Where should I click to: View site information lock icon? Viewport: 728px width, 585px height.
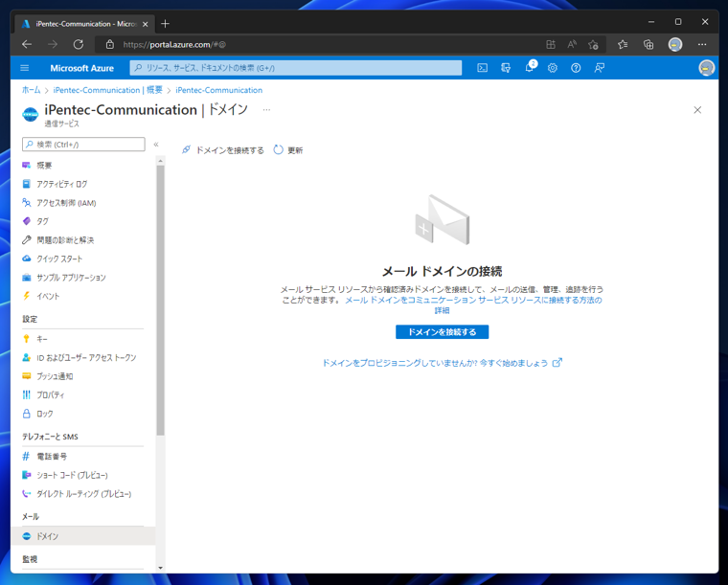(109, 45)
